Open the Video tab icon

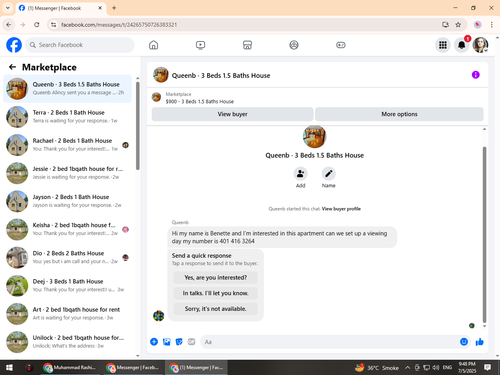click(x=200, y=45)
